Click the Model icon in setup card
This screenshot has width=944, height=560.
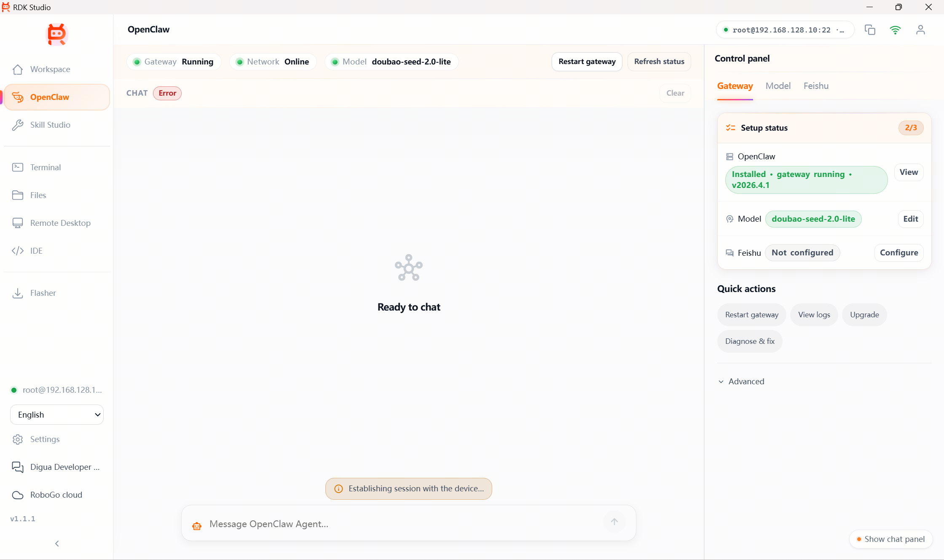pos(729,219)
